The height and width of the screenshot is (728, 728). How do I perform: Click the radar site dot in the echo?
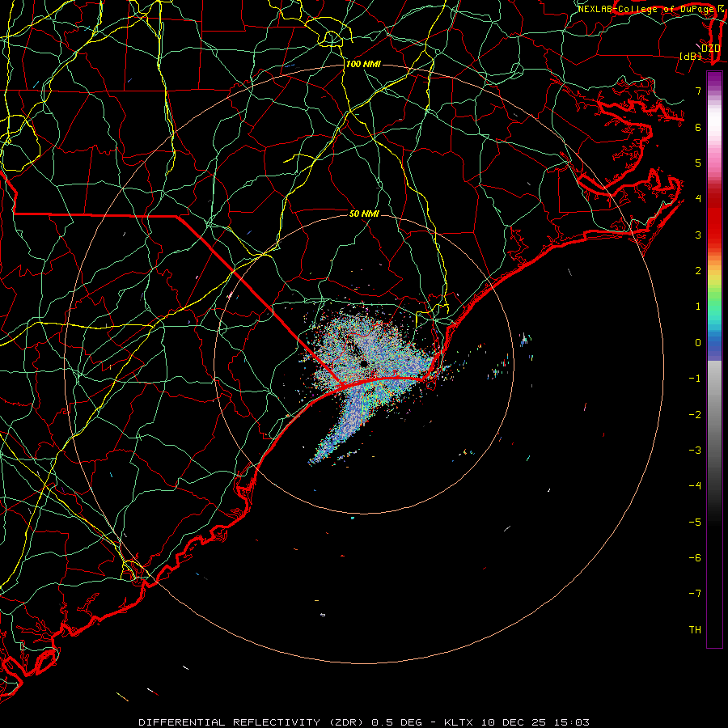pos(363,363)
